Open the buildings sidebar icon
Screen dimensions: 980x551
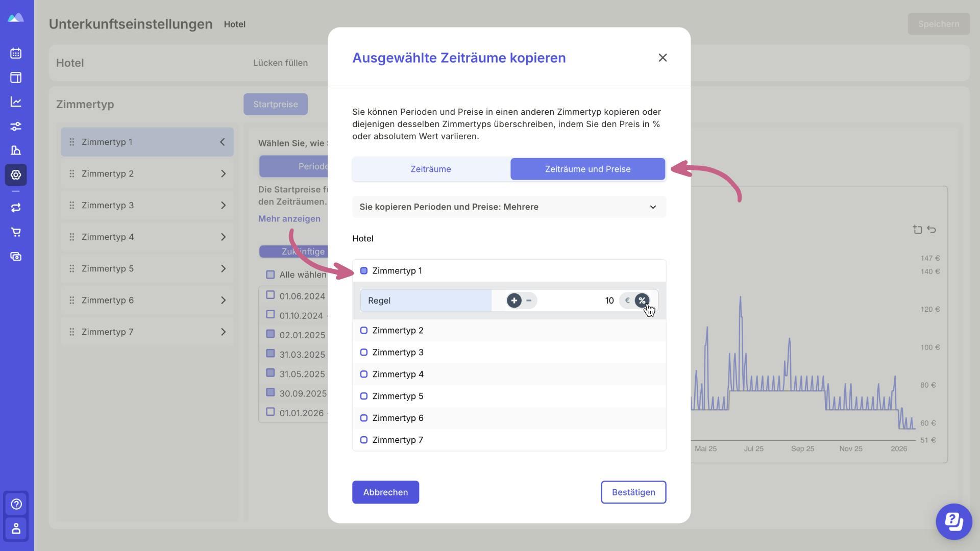(x=16, y=151)
